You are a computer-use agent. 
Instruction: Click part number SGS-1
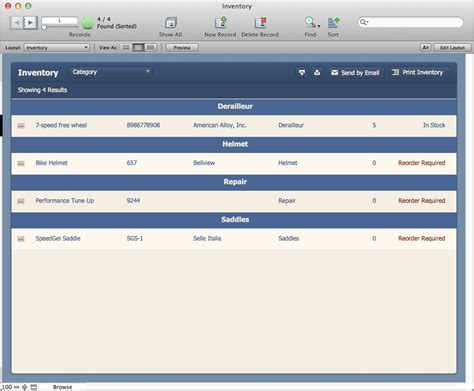tap(135, 238)
